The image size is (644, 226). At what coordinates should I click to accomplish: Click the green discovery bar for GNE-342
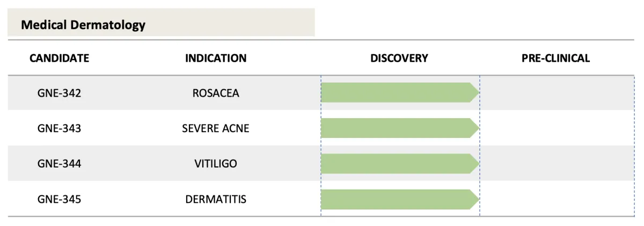coord(400,92)
